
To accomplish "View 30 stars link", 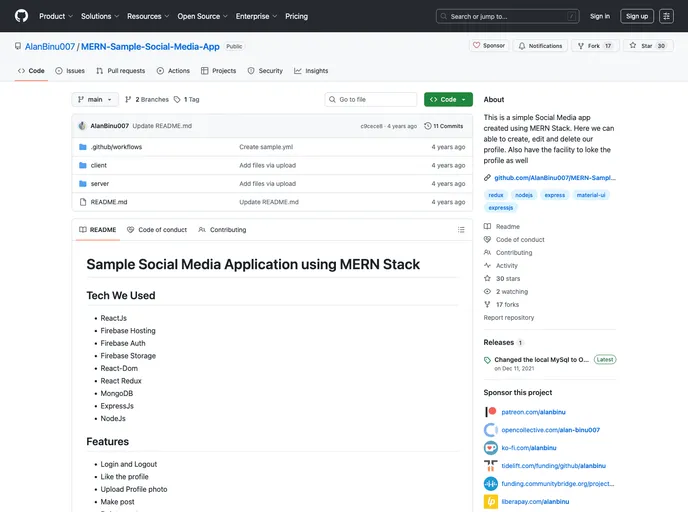I will coord(502,279).
